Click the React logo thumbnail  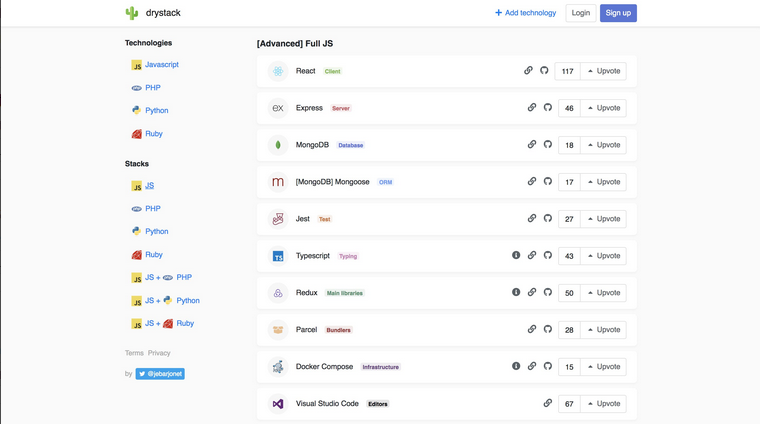coord(278,71)
